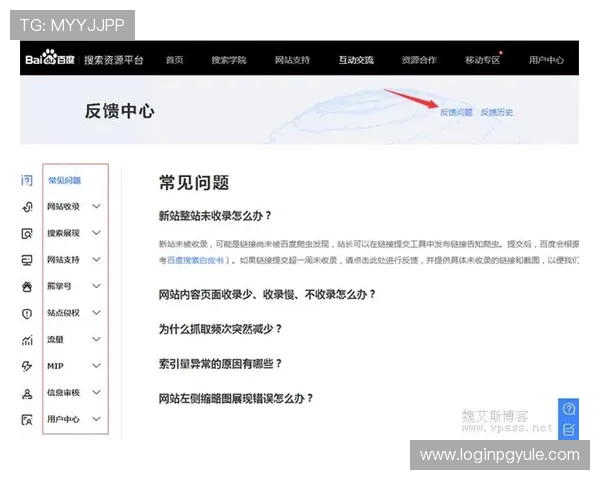Click the 反馈历史 link
600x480 pixels.
click(497, 112)
